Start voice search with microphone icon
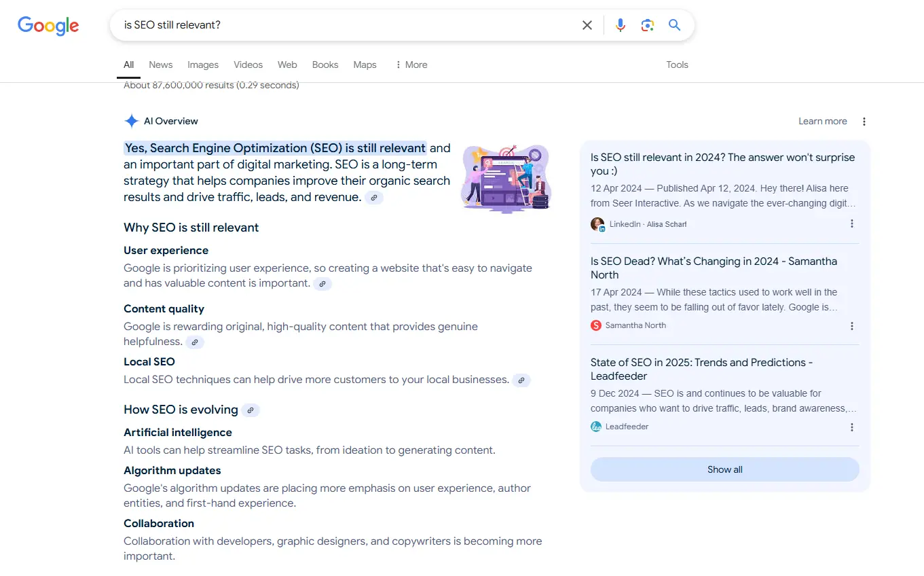Image resolution: width=924 pixels, height=576 pixels. coord(621,25)
